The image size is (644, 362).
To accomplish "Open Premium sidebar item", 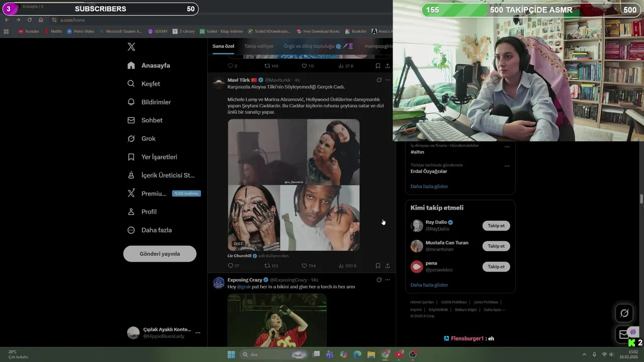I will 164,194.
